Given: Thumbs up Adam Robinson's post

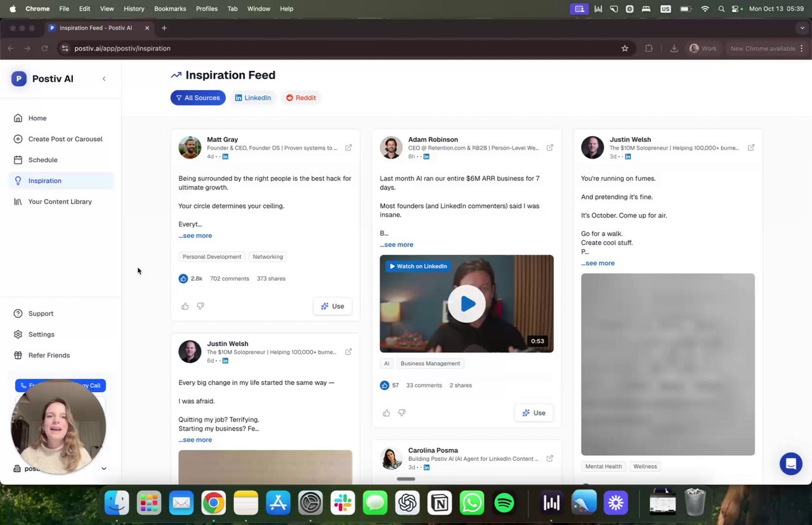Looking at the screenshot, I should click(x=386, y=413).
